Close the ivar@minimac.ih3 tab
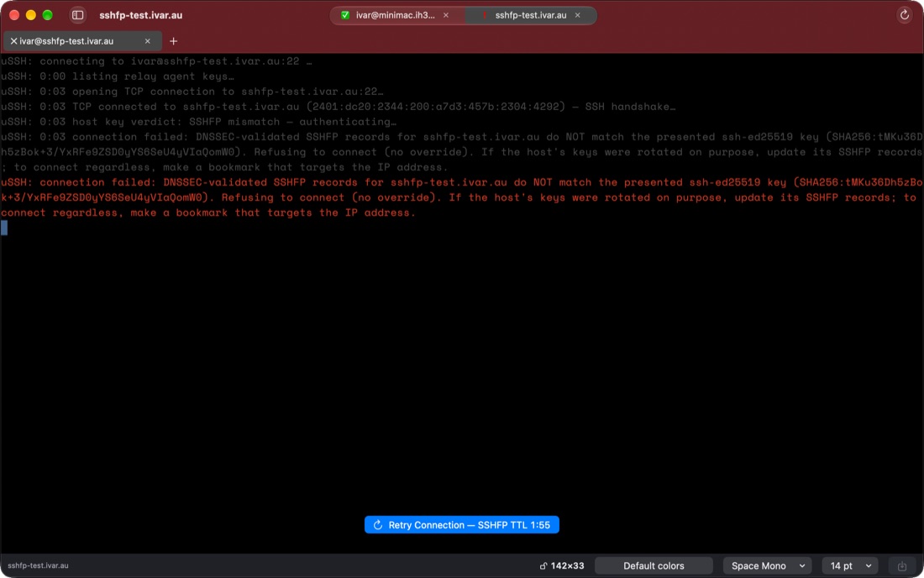The image size is (924, 578). (x=446, y=15)
